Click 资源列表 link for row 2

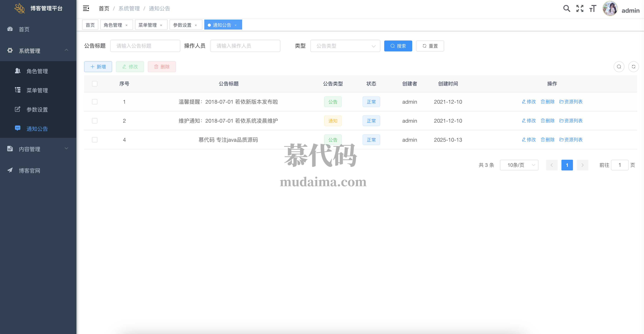click(571, 121)
